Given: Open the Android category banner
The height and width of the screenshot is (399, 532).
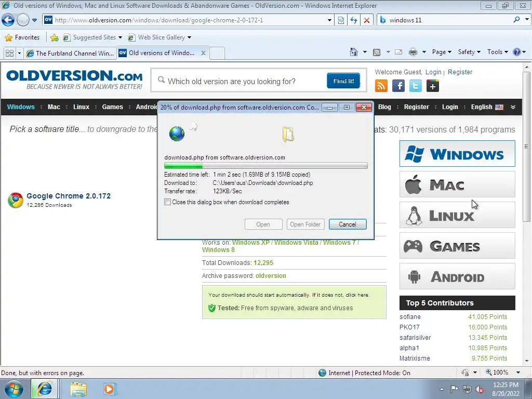Looking at the screenshot, I should [457, 276].
